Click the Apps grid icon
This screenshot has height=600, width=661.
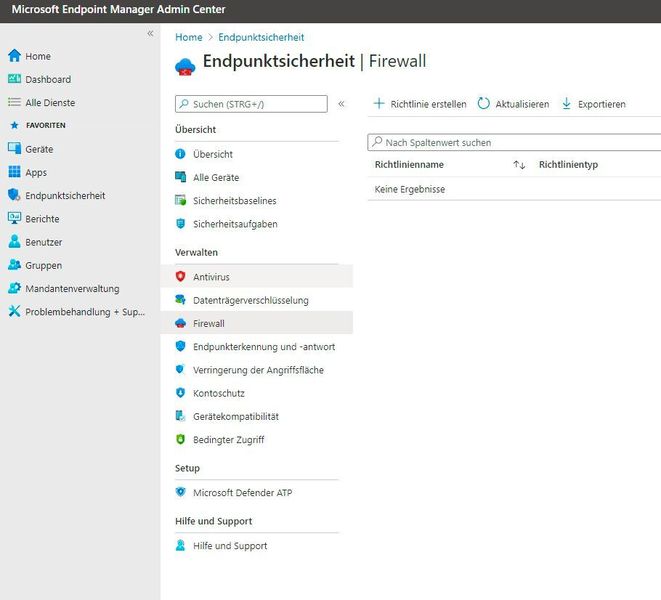click(14, 172)
